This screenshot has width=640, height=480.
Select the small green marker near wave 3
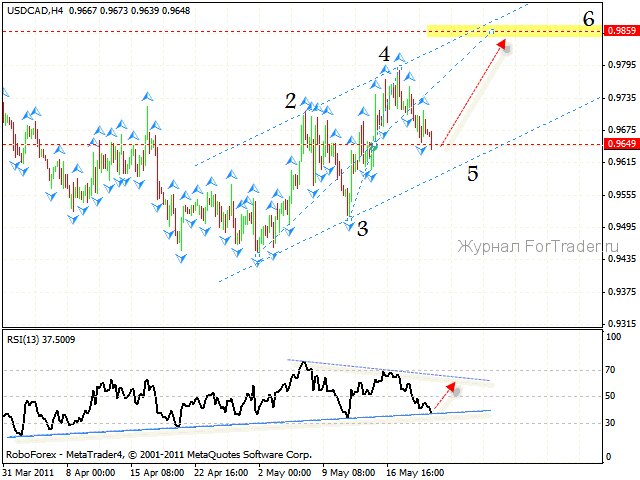(x=373, y=148)
